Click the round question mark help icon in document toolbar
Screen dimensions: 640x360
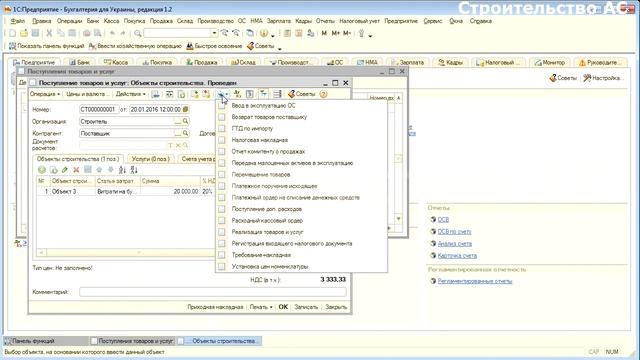pyautogui.click(x=323, y=94)
